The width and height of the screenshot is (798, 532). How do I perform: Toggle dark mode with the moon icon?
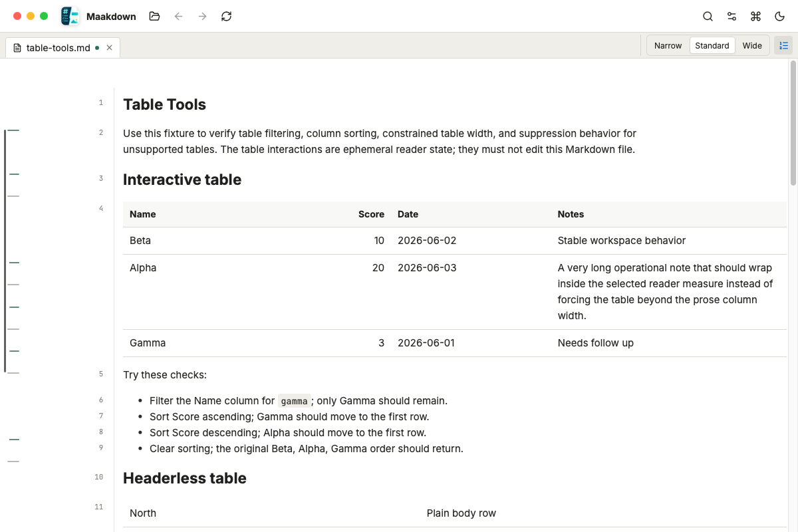[x=779, y=16]
